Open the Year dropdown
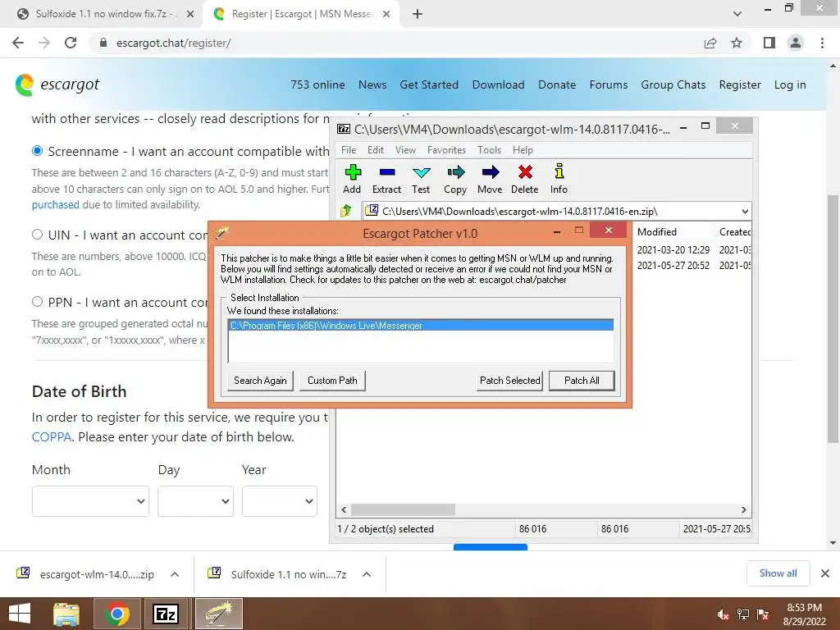The height and width of the screenshot is (630, 840). pyautogui.click(x=280, y=501)
